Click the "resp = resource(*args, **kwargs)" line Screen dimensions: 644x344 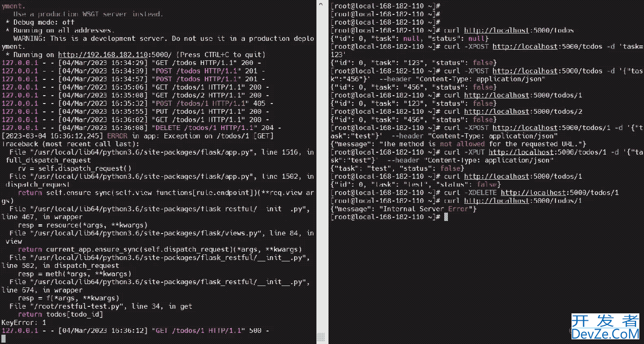[83, 225]
